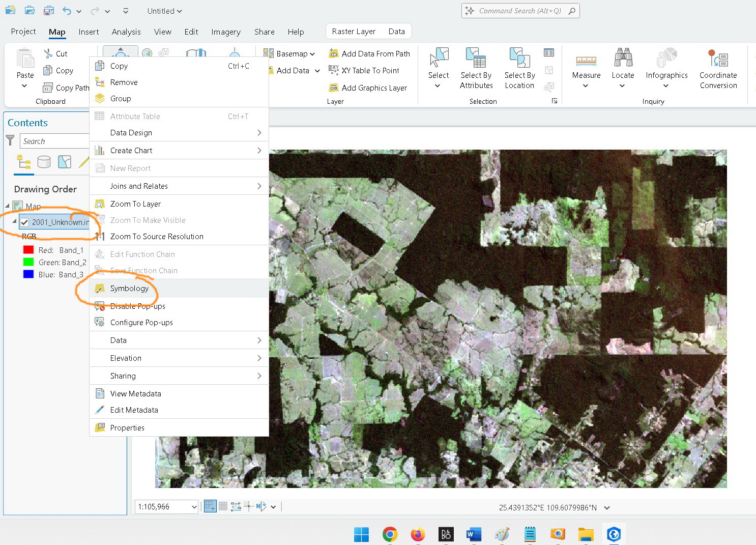Toggle the attribute table view on status bar
This screenshot has height=545, width=756.
(x=223, y=506)
